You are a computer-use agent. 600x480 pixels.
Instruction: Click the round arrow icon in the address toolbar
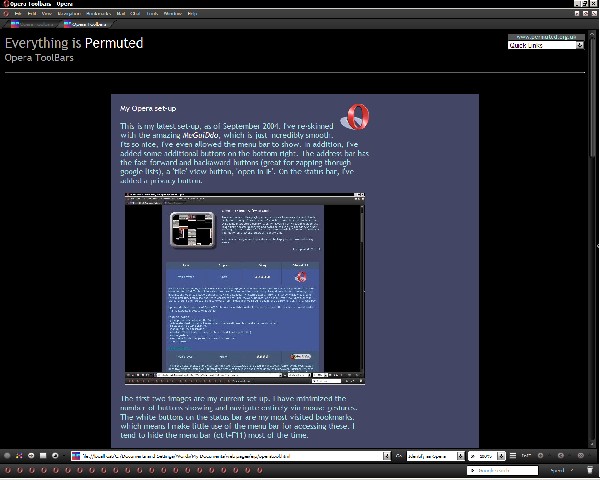tap(31, 456)
